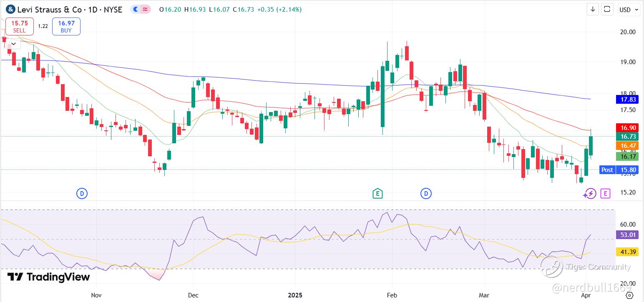Click the 2025 time axis label
This screenshot has width=644, height=302.
point(295,295)
